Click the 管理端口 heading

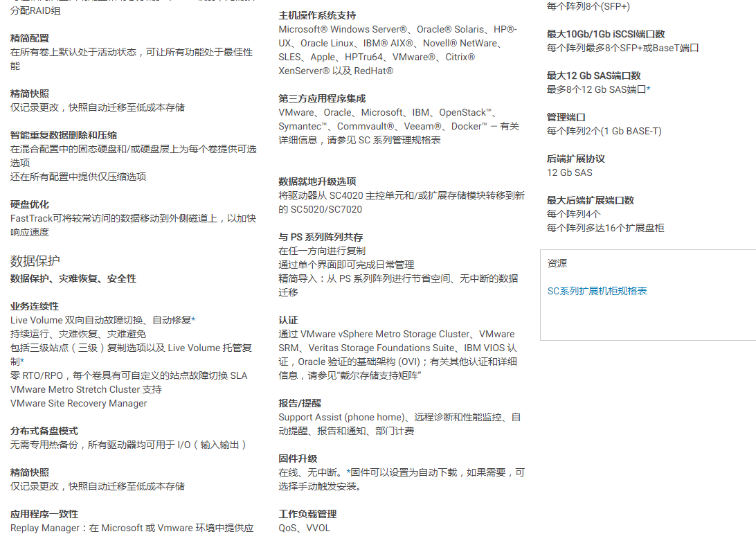pyautogui.click(x=566, y=117)
